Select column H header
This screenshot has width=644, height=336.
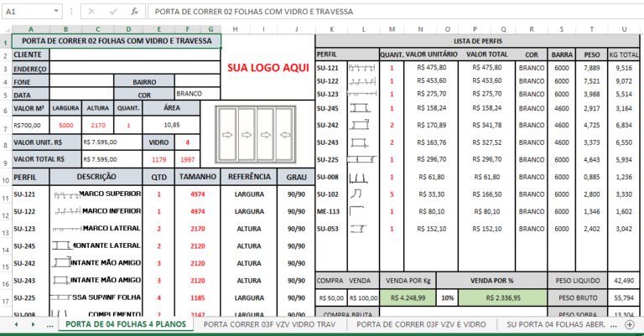click(235, 29)
